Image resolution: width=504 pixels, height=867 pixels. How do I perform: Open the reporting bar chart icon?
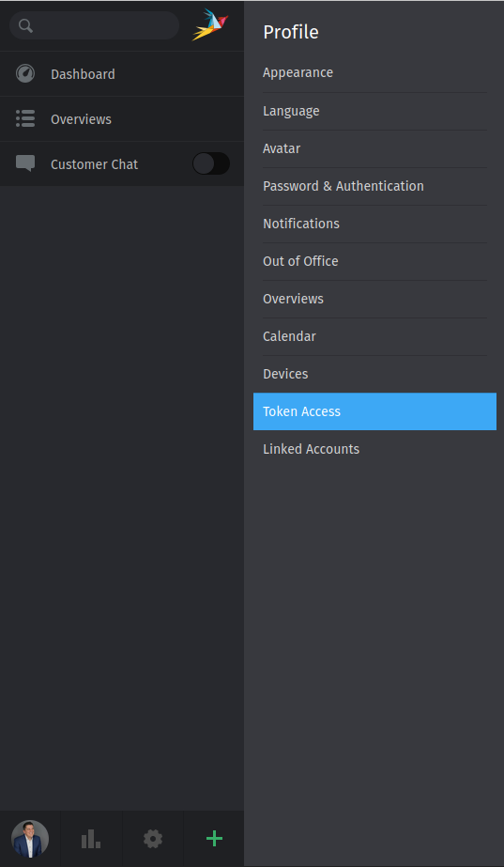point(91,839)
